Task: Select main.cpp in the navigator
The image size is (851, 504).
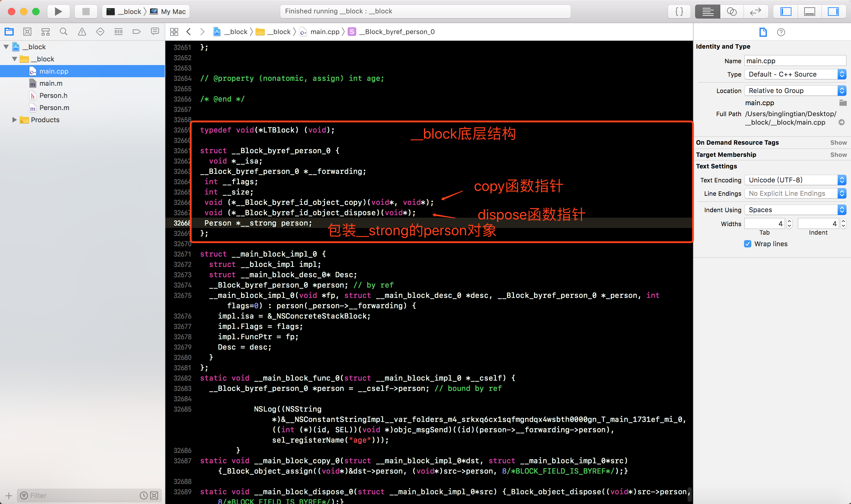Action: pyautogui.click(x=83, y=71)
